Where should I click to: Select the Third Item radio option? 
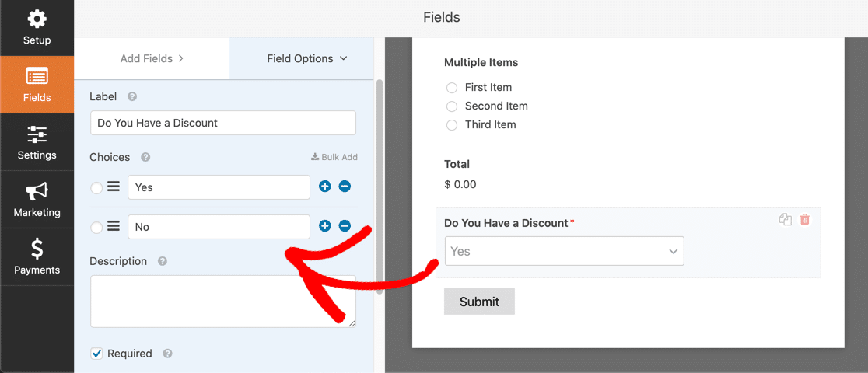(x=452, y=125)
